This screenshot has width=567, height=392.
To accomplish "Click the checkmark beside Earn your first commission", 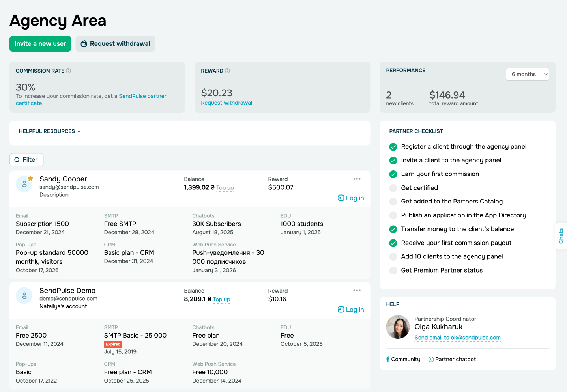I will click(393, 174).
